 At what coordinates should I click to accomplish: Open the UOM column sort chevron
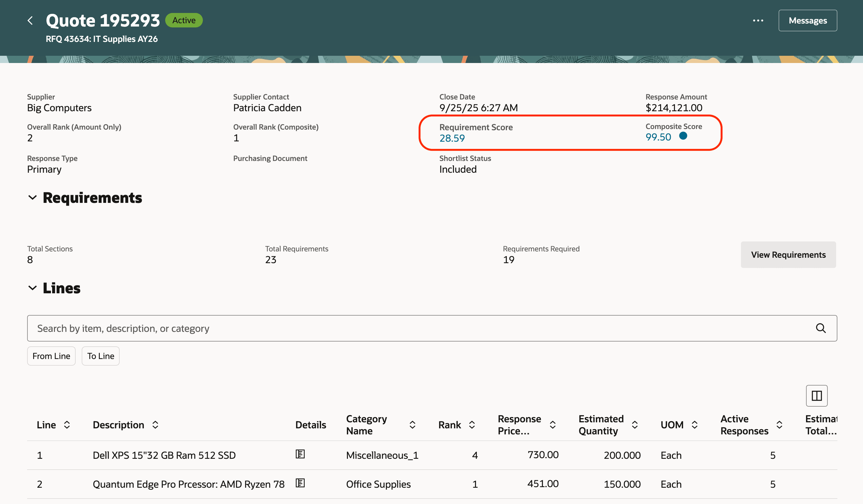click(x=695, y=424)
